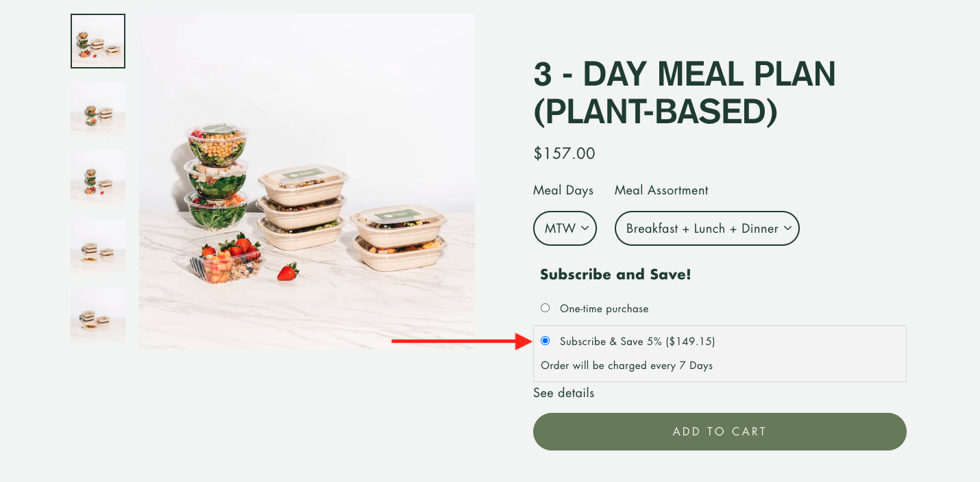Open the See details link
The height and width of the screenshot is (482, 980).
[564, 393]
